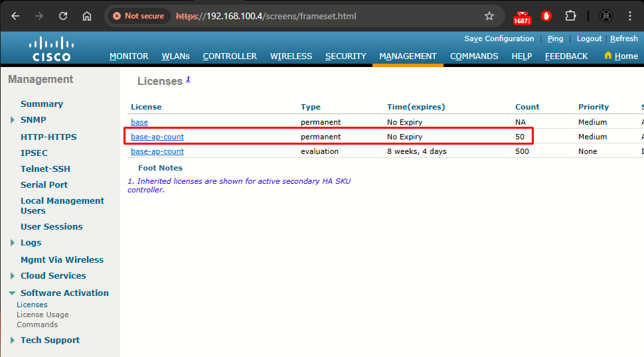Open Licenses under Software Activation
This screenshot has height=357, width=644.
click(x=32, y=305)
